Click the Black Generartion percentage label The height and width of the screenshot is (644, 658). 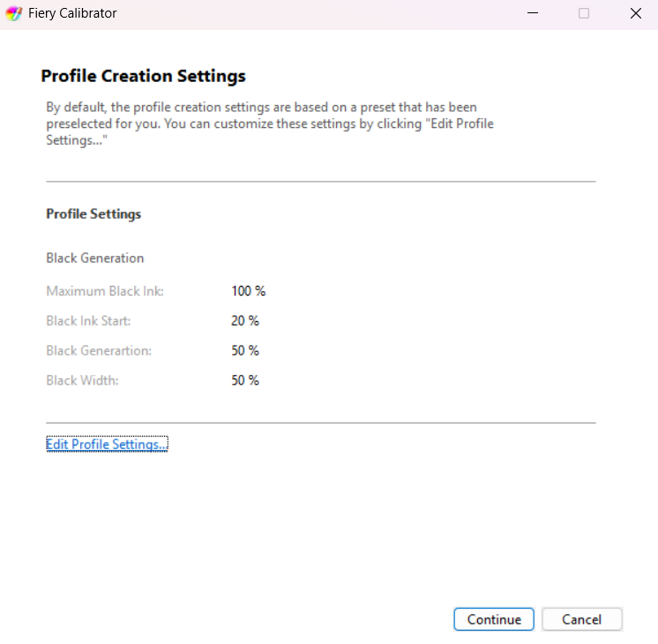(99, 351)
